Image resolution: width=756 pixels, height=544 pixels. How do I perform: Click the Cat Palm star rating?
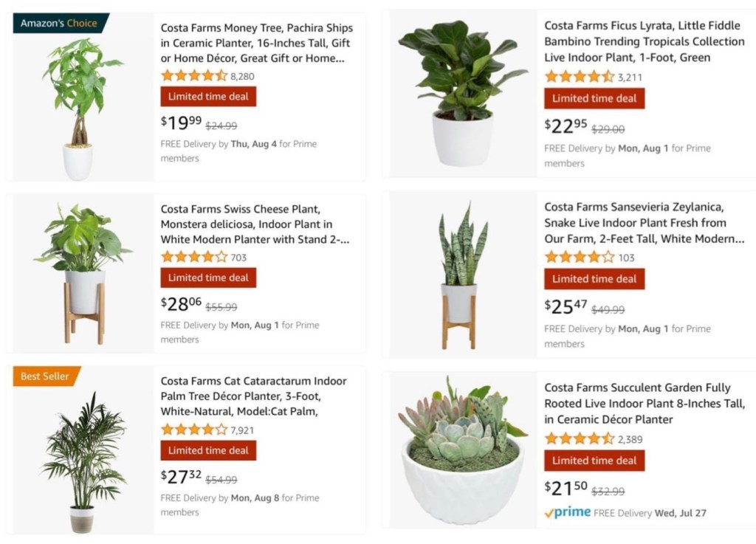tap(193, 429)
